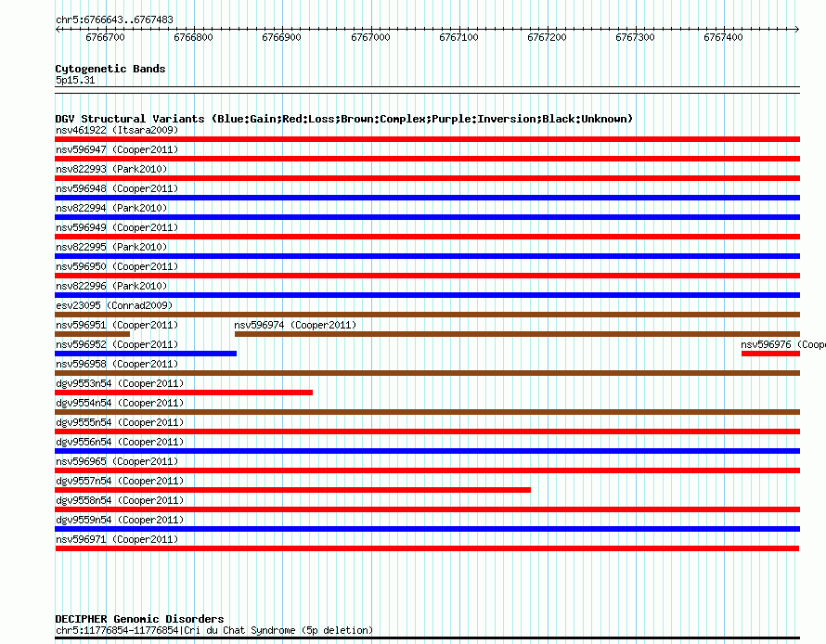
Task: Click the nsv461922 (Itsara2009) variant label
Action: 117,130
